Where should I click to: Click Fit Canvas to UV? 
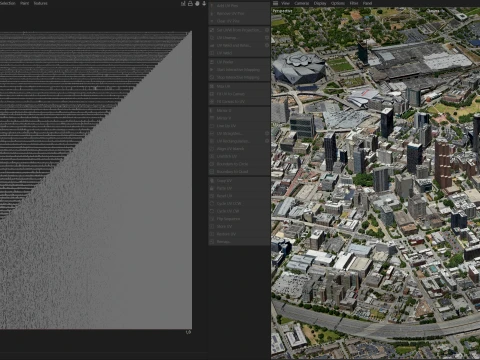pos(239,102)
